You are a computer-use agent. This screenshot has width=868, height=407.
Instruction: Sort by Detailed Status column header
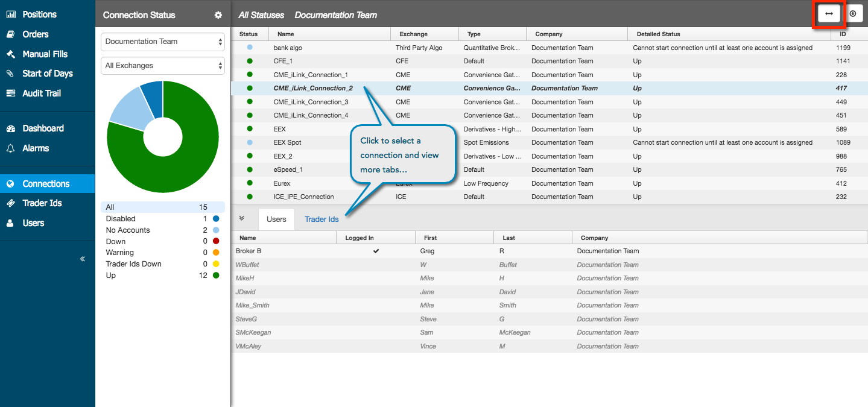coord(729,34)
